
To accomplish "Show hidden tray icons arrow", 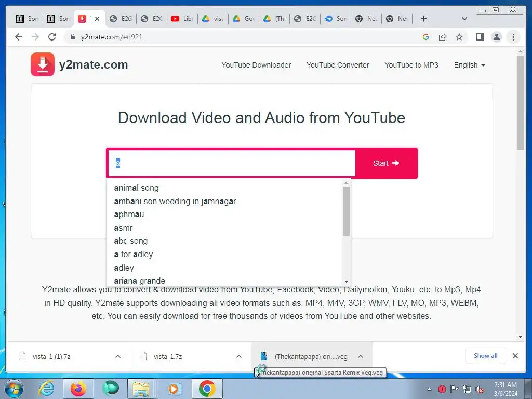I will pyautogui.click(x=429, y=389).
